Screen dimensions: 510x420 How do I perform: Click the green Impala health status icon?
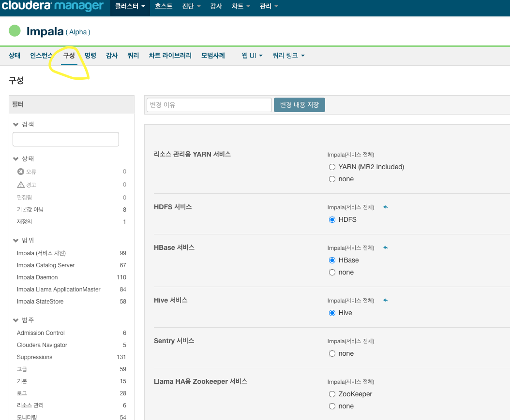pyautogui.click(x=15, y=31)
